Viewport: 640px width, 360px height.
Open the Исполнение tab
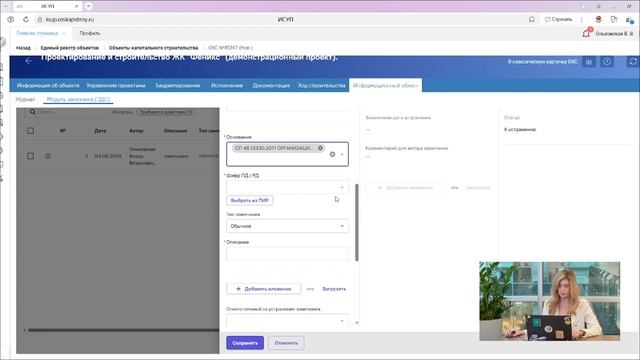(227, 85)
